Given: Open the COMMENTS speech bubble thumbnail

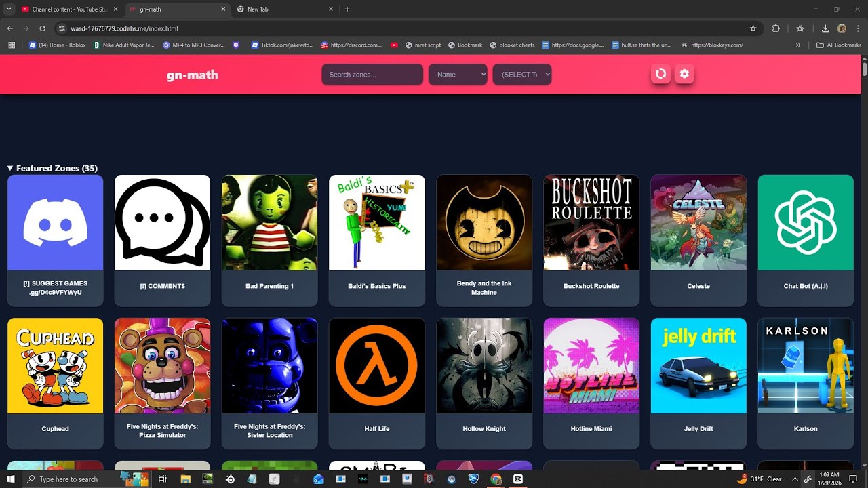Looking at the screenshot, I should pyautogui.click(x=162, y=222).
